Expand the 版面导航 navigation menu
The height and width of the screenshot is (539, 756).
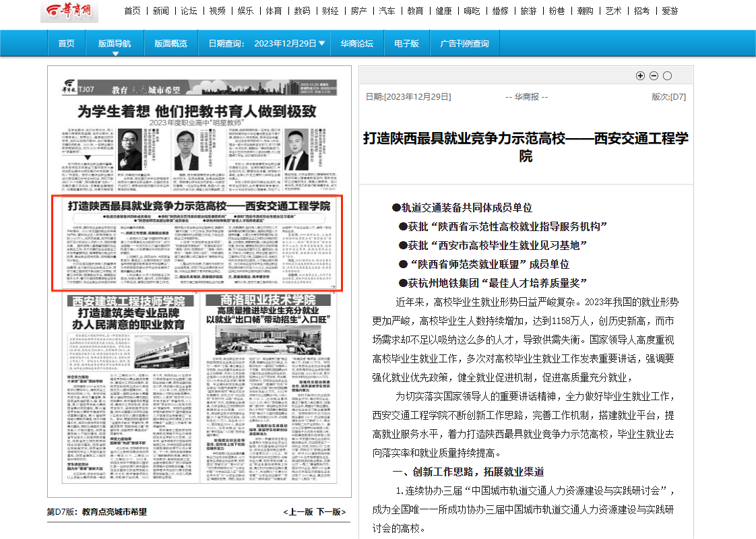click(115, 44)
